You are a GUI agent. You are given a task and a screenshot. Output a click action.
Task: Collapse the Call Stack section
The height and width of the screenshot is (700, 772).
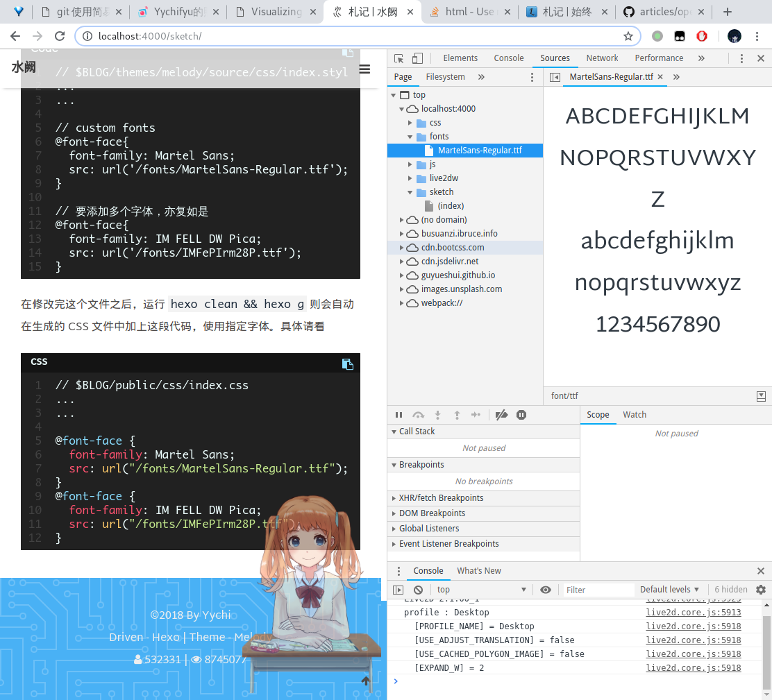pos(394,432)
